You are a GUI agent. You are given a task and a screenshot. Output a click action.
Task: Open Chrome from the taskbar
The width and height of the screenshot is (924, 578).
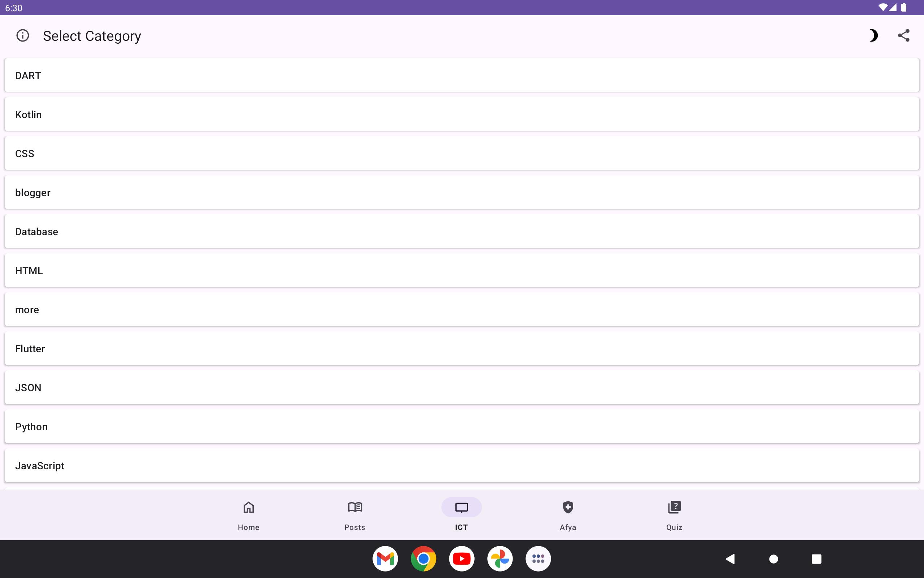tap(423, 558)
